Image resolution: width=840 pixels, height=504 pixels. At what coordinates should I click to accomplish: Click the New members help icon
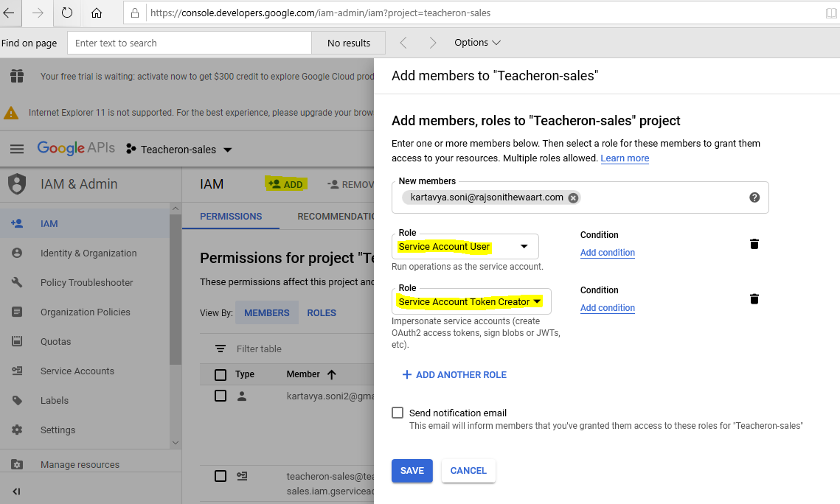[x=754, y=197]
